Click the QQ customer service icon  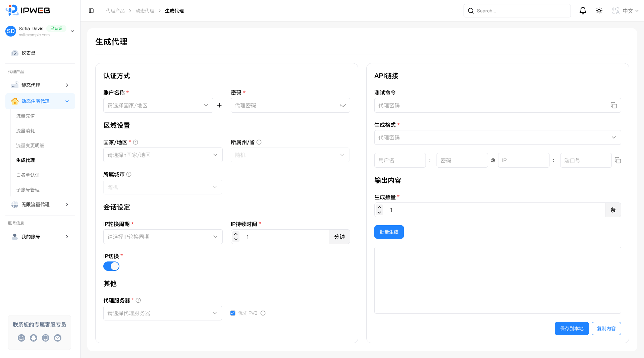(34, 338)
